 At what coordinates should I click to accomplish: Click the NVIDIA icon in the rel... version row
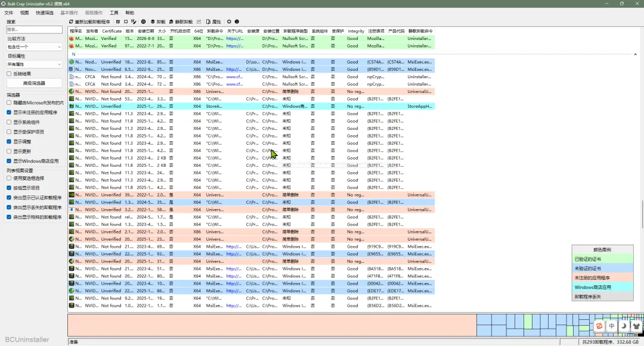click(x=72, y=217)
